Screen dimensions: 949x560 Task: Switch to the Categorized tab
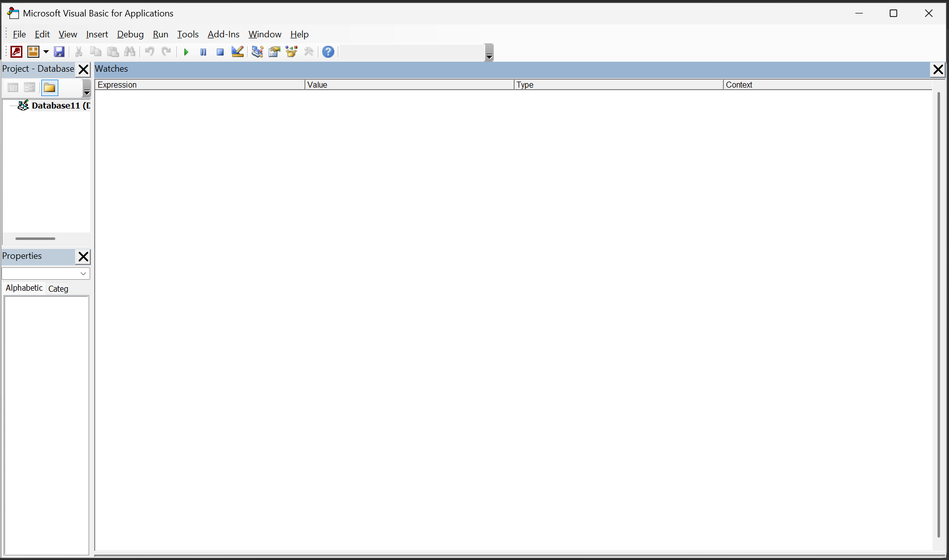[x=58, y=289]
